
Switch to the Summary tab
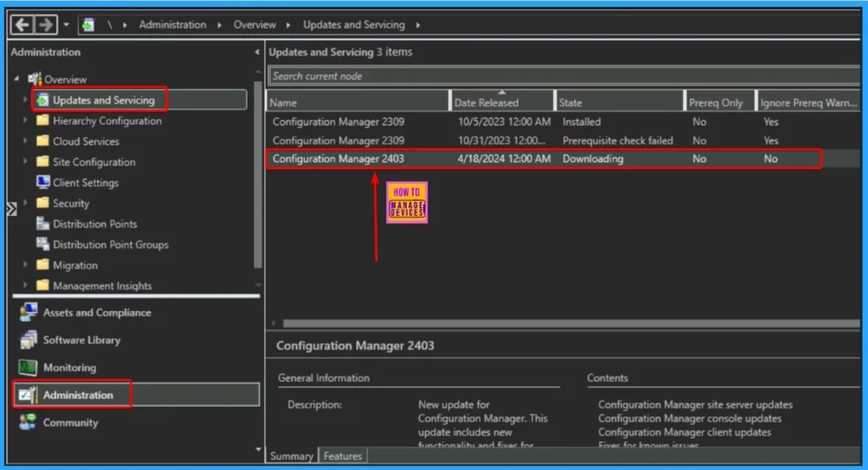(x=292, y=456)
